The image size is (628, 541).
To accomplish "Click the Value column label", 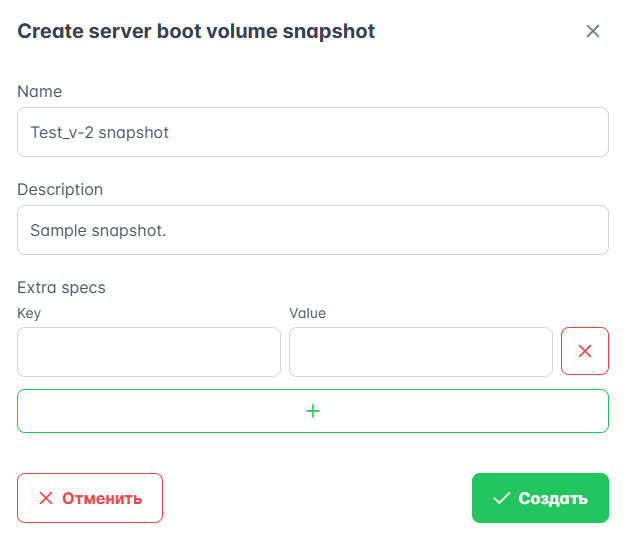I will (x=307, y=313).
